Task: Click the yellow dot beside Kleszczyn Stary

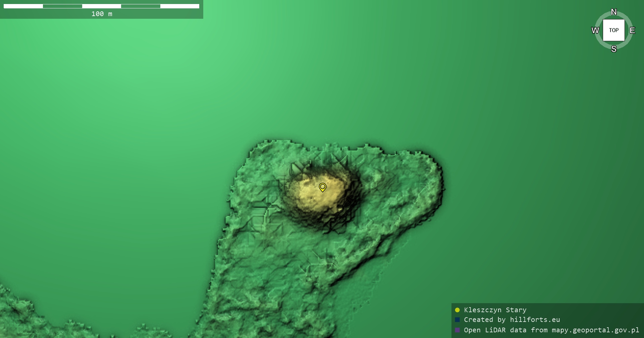Action: 457,310
